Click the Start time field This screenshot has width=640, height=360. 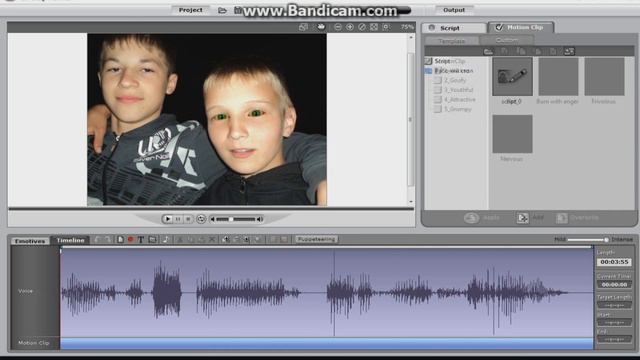pyautogui.click(x=614, y=322)
